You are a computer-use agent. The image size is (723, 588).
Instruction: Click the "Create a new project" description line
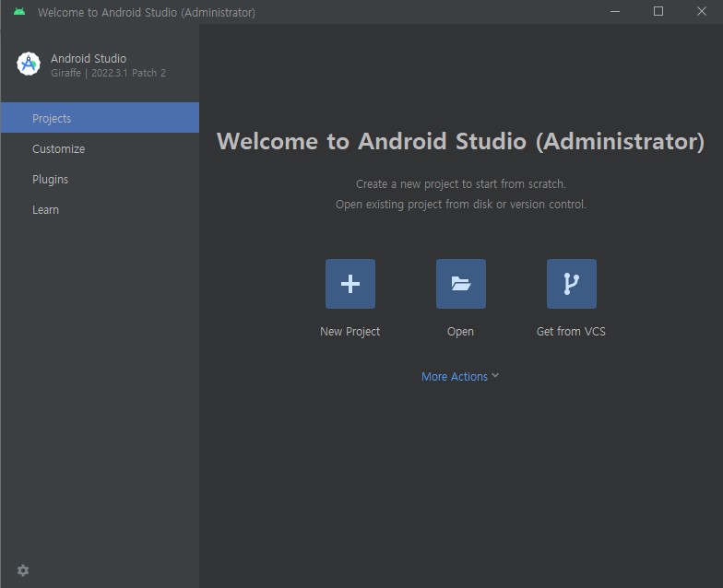click(461, 184)
